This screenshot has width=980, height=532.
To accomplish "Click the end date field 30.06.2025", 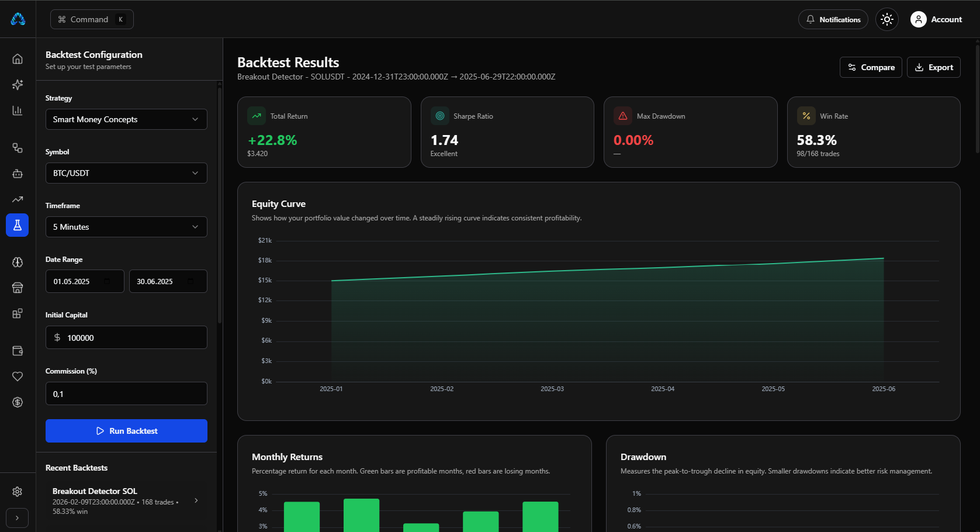I will coord(168,281).
